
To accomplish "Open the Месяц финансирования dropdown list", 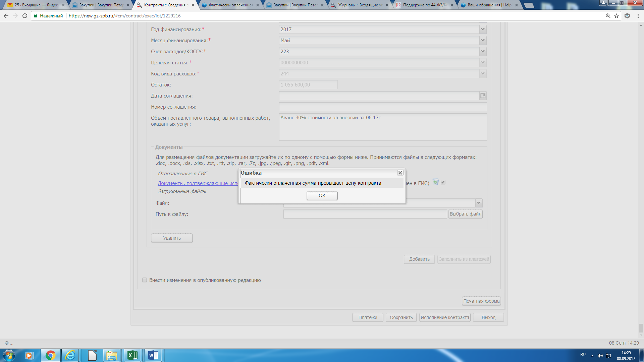I will (x=482, y=41).
